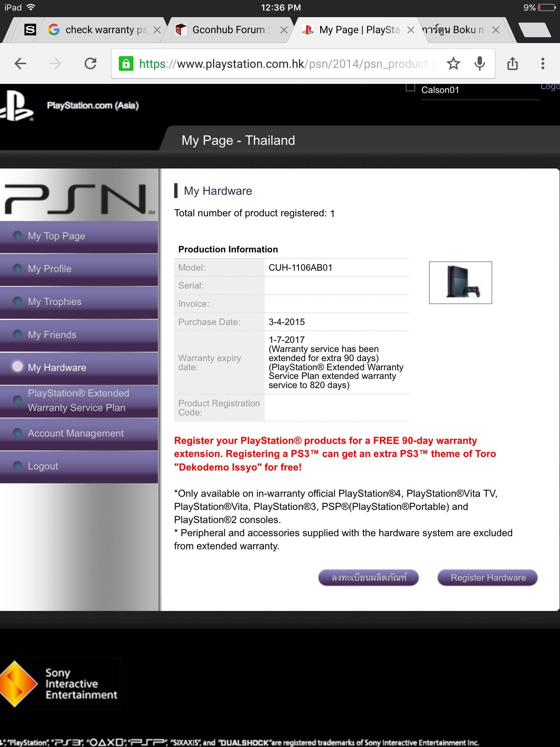Viewport: 560px width, 747px height.
Task: Close the My Page PlayStation tab
Action: click(x=411, y=30)
